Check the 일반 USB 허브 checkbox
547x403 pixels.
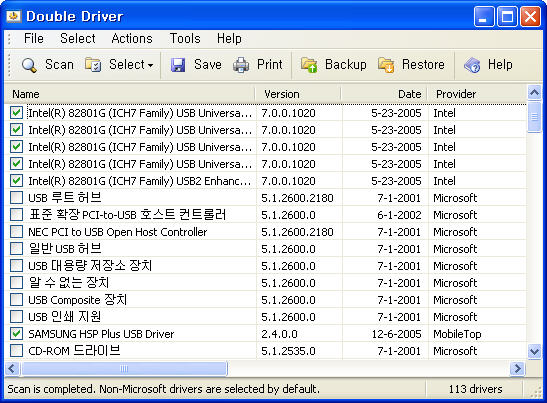click(16, 249)
